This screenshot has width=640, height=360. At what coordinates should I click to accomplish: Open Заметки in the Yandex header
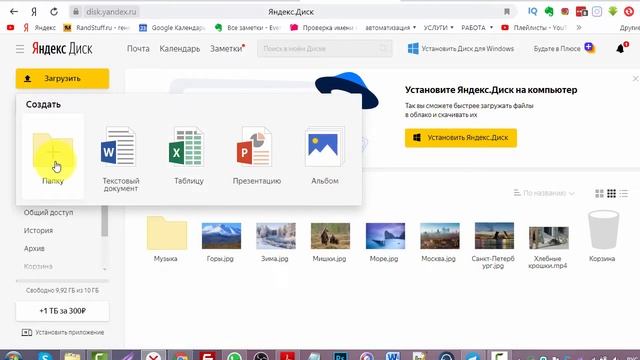pos(227,49)
